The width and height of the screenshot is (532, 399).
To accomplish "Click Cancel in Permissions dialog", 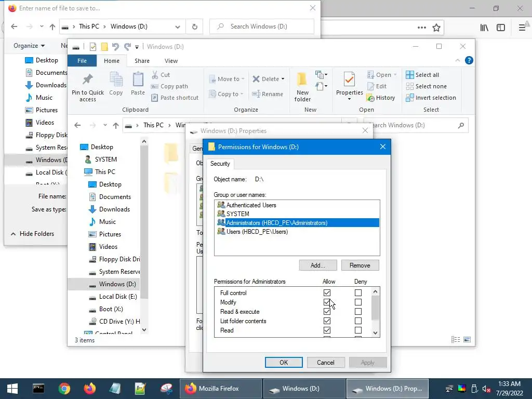I will click(x=325, y=362).
